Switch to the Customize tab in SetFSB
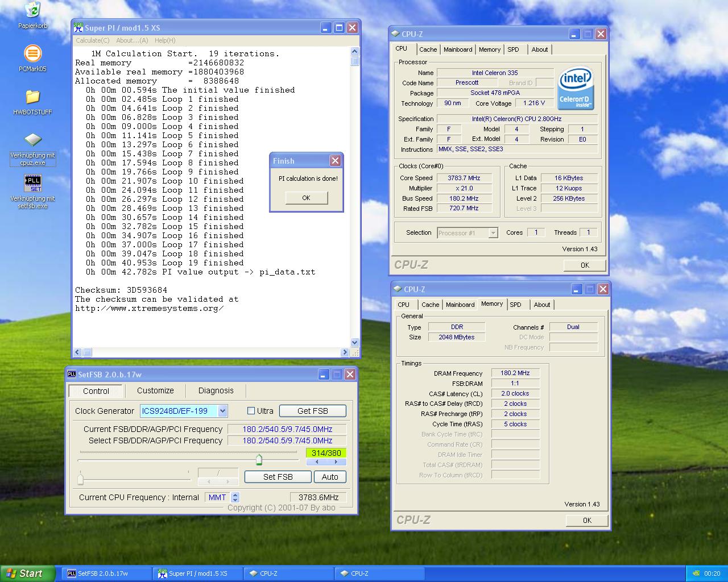This screenshot has height=582, width=728. tap(155, 390)
